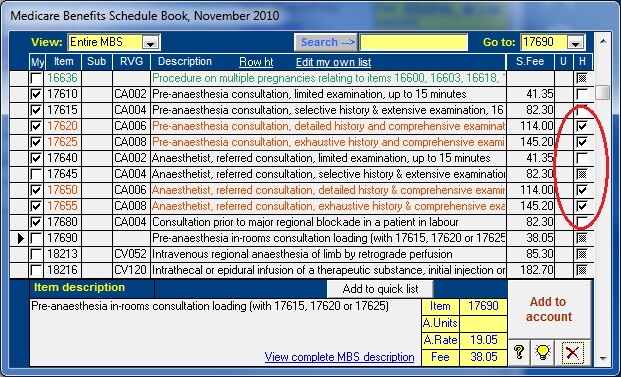Click the red X close icon
621x377 pixels.
[x=572, y=352]
